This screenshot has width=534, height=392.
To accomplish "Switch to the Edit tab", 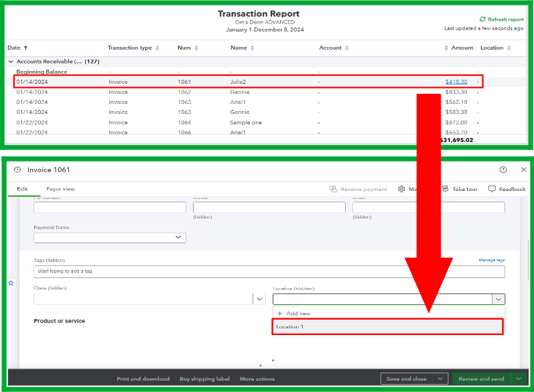I will pos(22,189).
